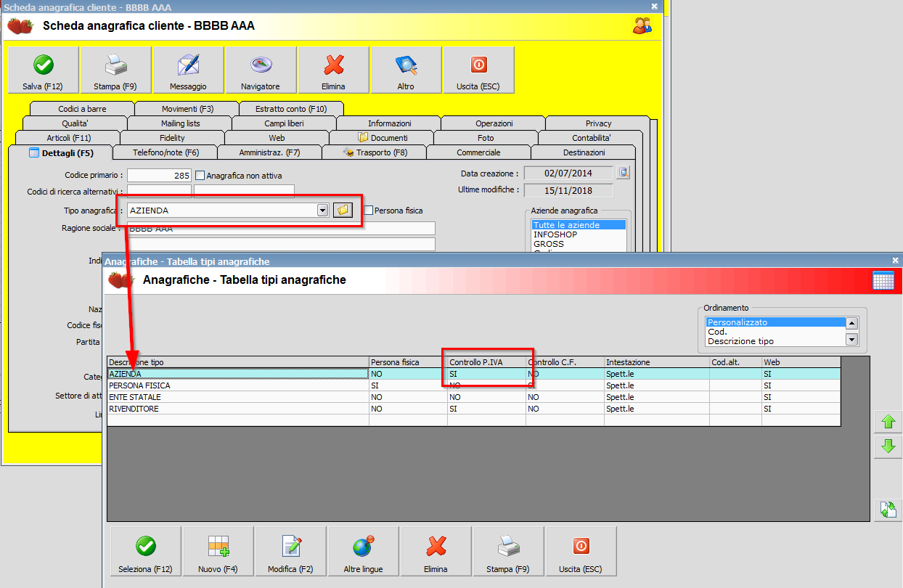The width and height of the screenshot is (903, 588).
Task: Click Uscita (ESC) in Tabella tipi window
Action: [581, 552]
